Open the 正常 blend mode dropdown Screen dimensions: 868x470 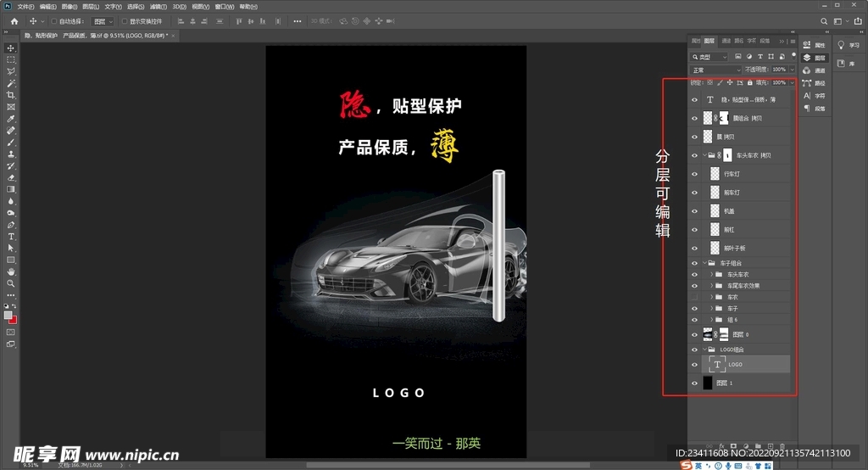(x=715, y=70)
